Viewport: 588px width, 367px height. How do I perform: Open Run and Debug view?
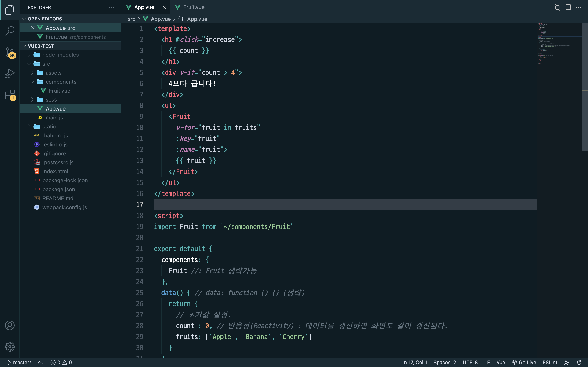[x=10, y=73]
